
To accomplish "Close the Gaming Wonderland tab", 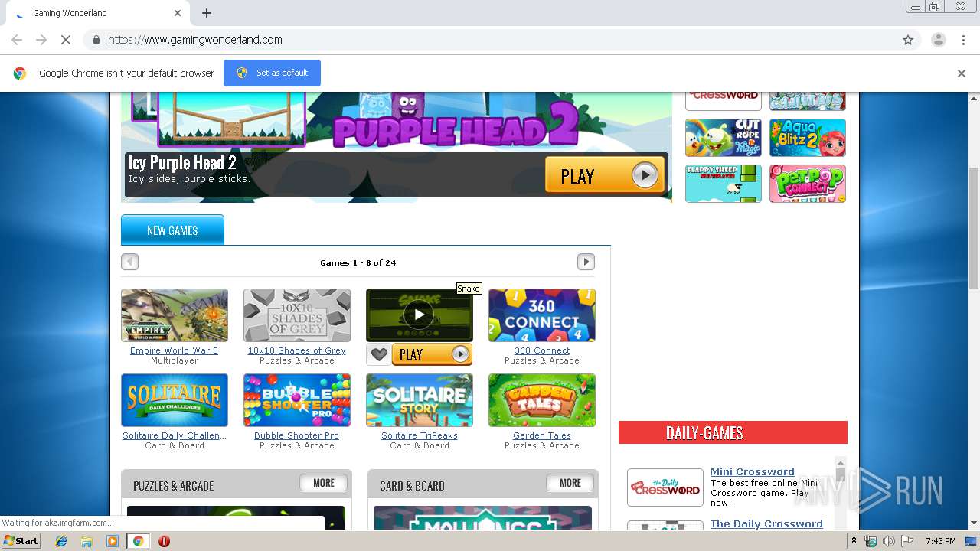I will 178,13.
